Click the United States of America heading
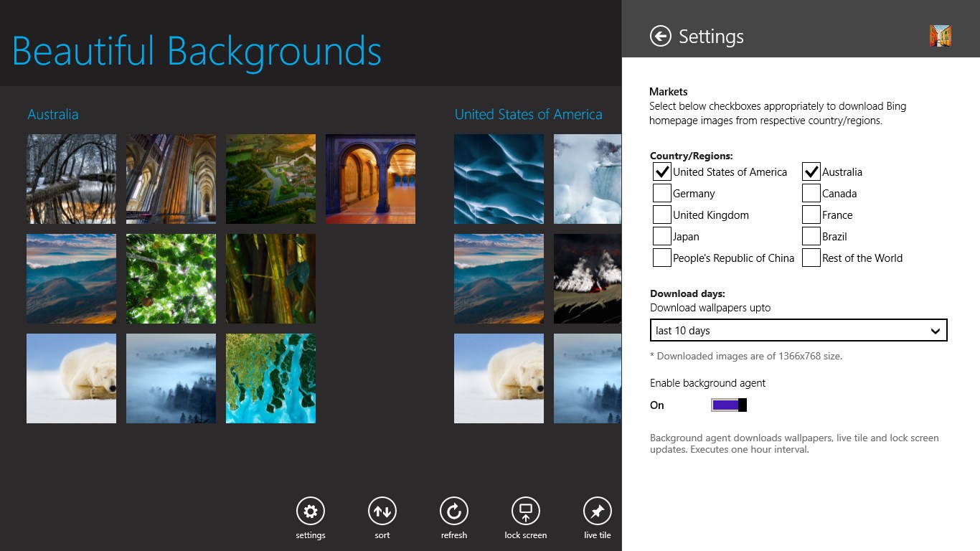 (528, 115)
